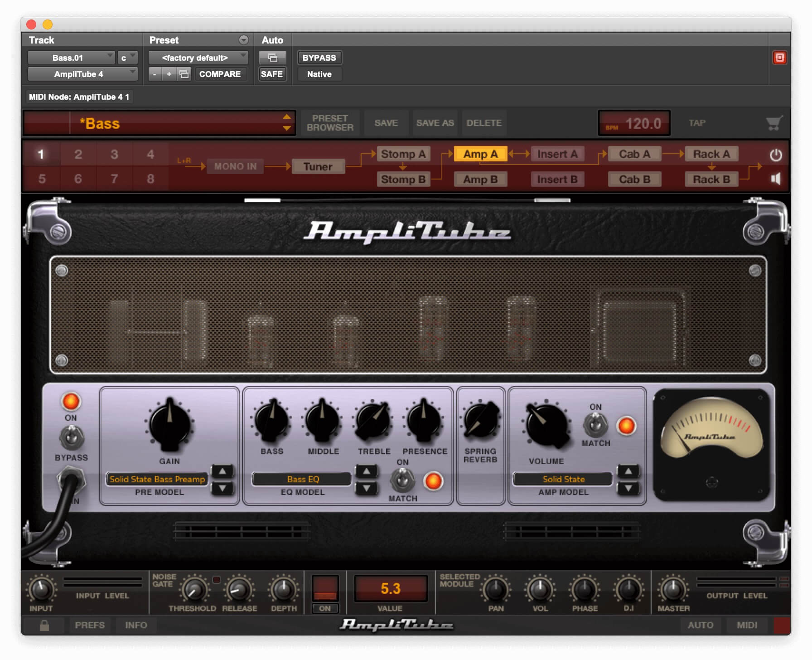The image size is (812, 660).
Task: Click the preset plus button
Action: [x=169, y=74]
